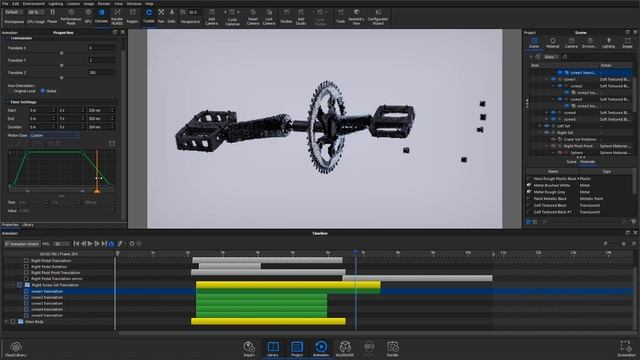This screenshot has width=640, height=360.
Task: Toggle visibility eye of Right Set
Action: [547, 133]
